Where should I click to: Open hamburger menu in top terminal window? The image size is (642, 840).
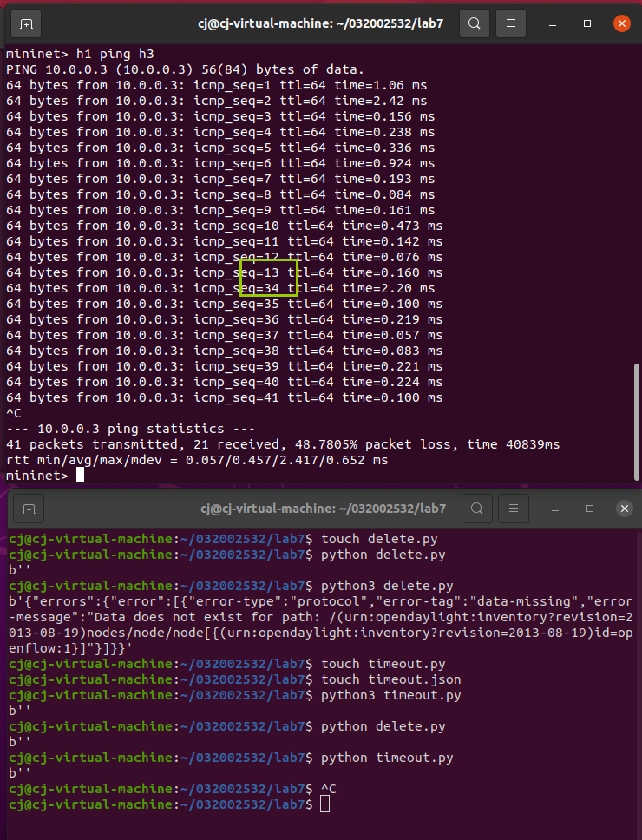point(511,23)
